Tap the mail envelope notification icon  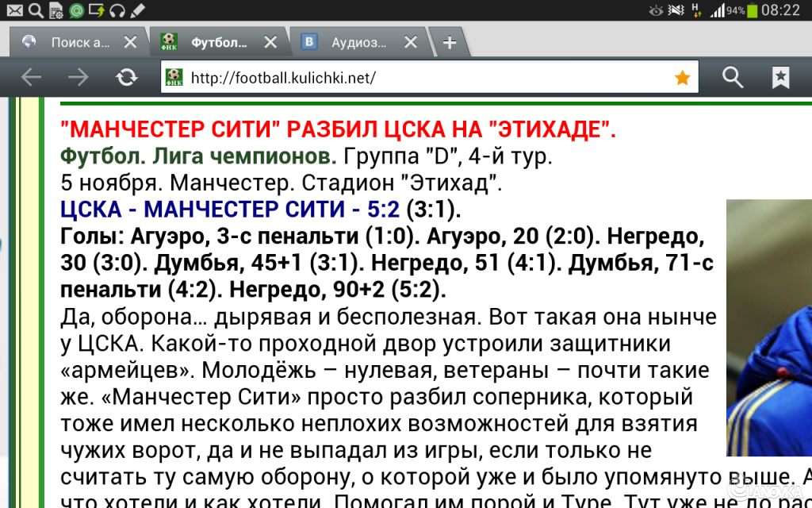coord(14,10)
